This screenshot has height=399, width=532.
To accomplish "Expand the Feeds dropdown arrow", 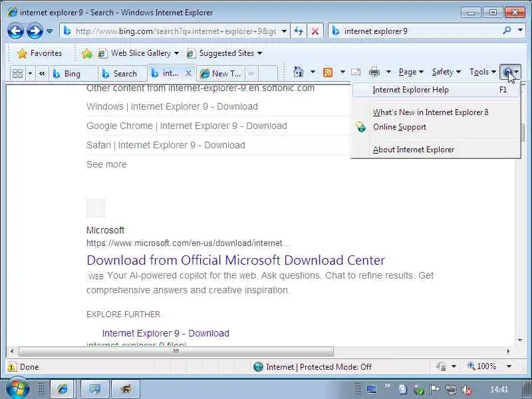I will point(342,72).
